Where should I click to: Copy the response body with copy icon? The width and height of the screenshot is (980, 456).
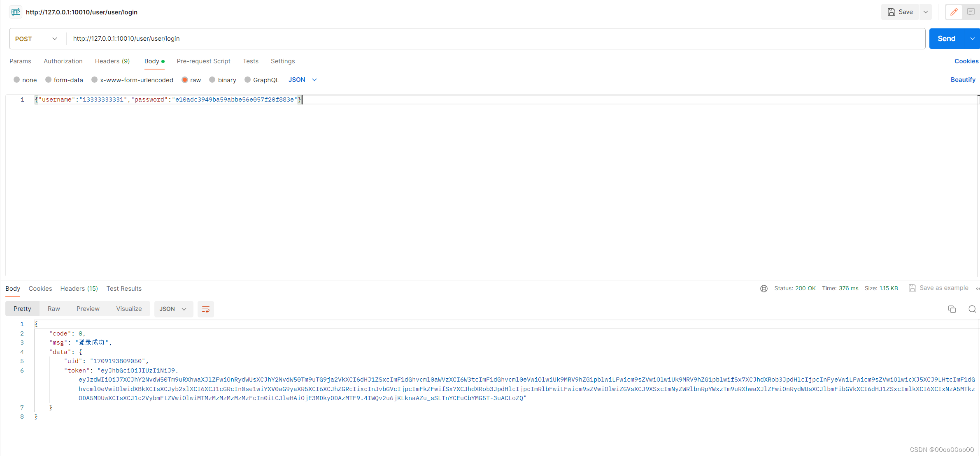pyautogui.click(x=952, y=309)
